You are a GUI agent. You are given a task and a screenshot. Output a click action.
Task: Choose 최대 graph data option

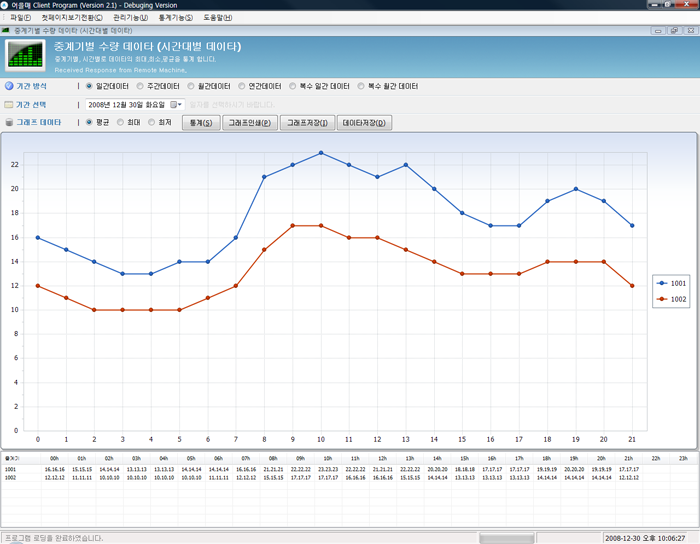coord(120,122)
